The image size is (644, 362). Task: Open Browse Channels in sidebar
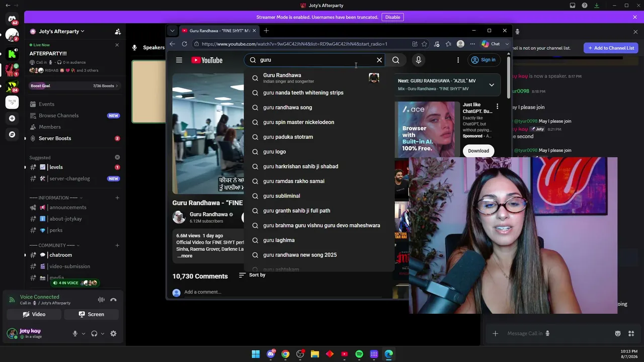click(74, 116)
